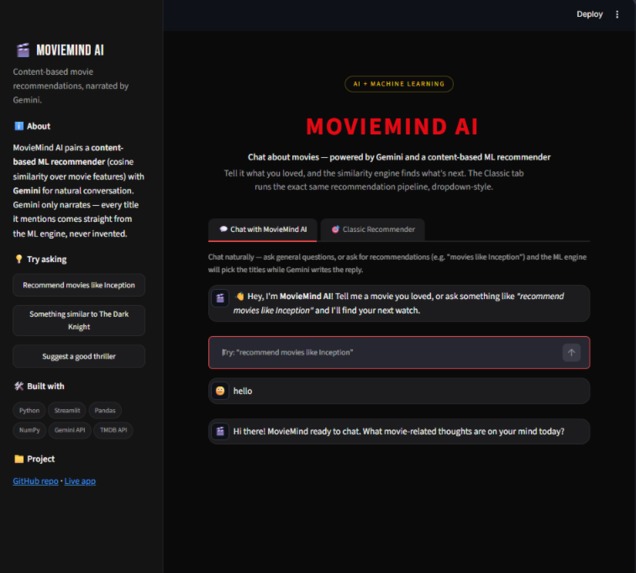Click the Gemini API tag
Screen dimensions: 636x573
pos(70,430)
